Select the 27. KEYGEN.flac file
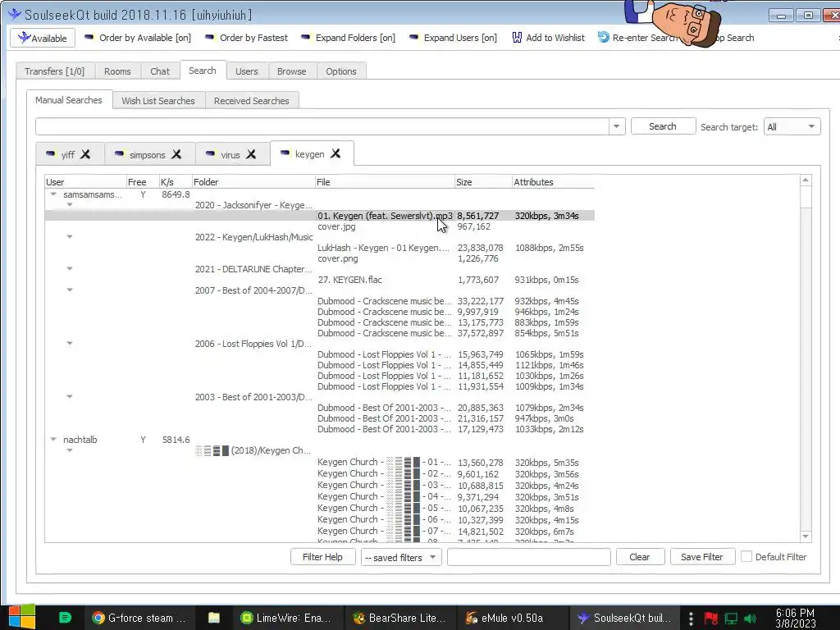Image resolution: width=840 pixels, height=630 pixels. 320,280
